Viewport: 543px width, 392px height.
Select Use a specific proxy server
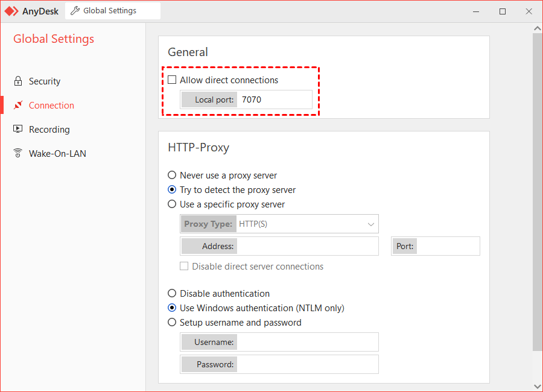(172, 204)
